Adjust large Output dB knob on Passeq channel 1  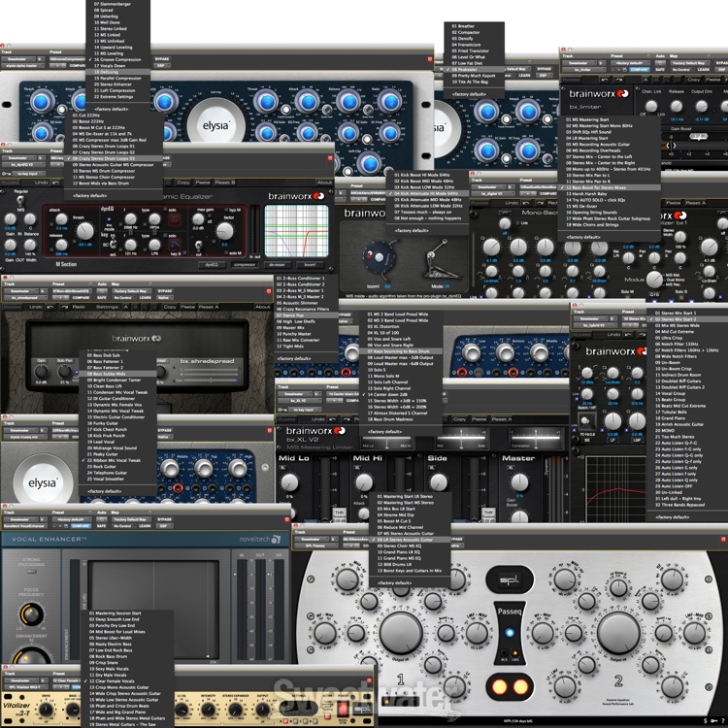401,632
